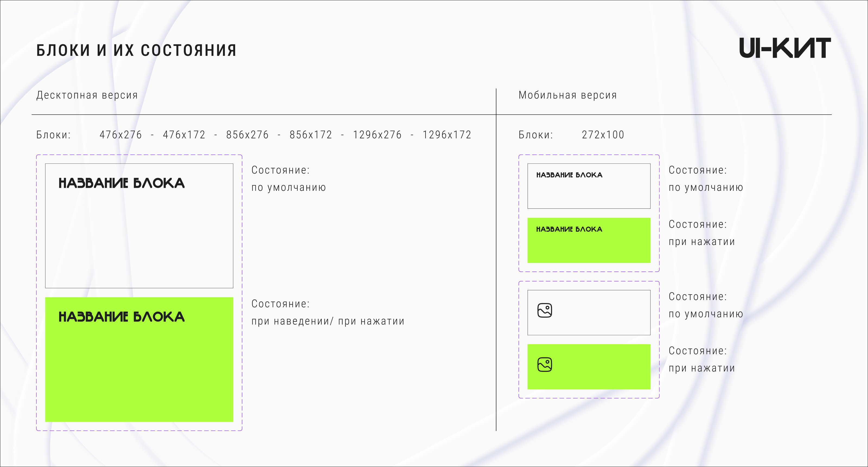Click 'НАЗВАНИЕ БЛОКА' title in white mobile block
Screen dimensions: 868x467
tap(569, 175)
